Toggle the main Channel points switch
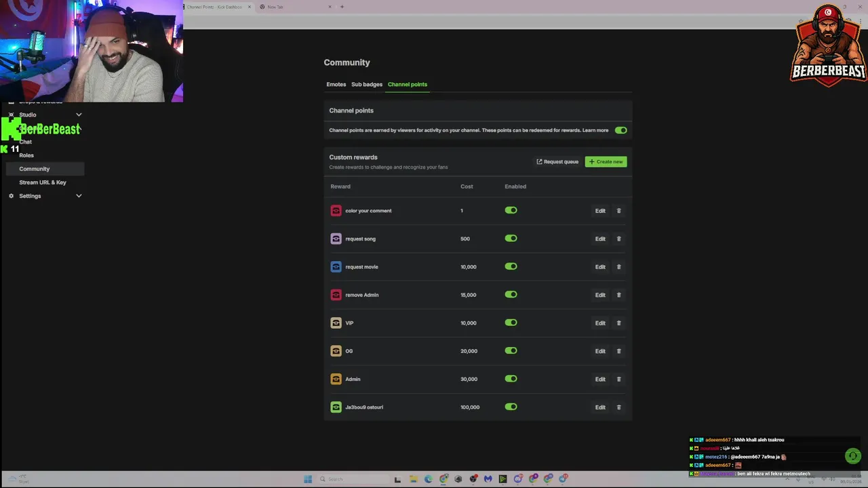 point(620,130)
